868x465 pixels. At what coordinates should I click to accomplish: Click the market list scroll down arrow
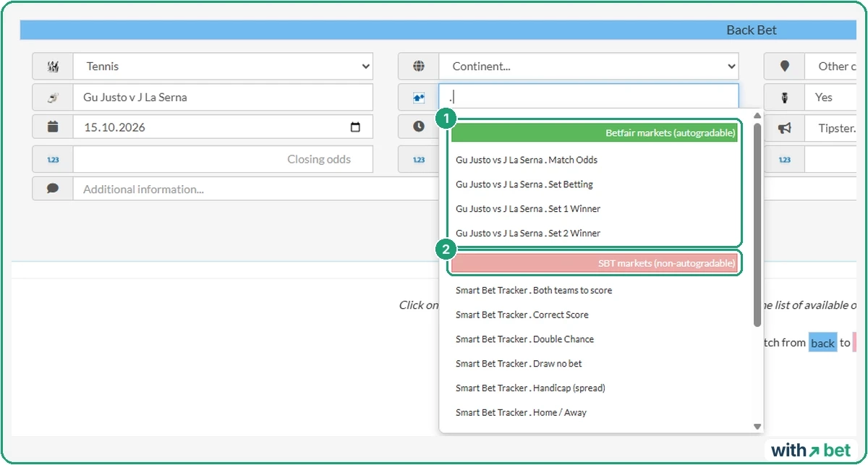click(757, 427)
